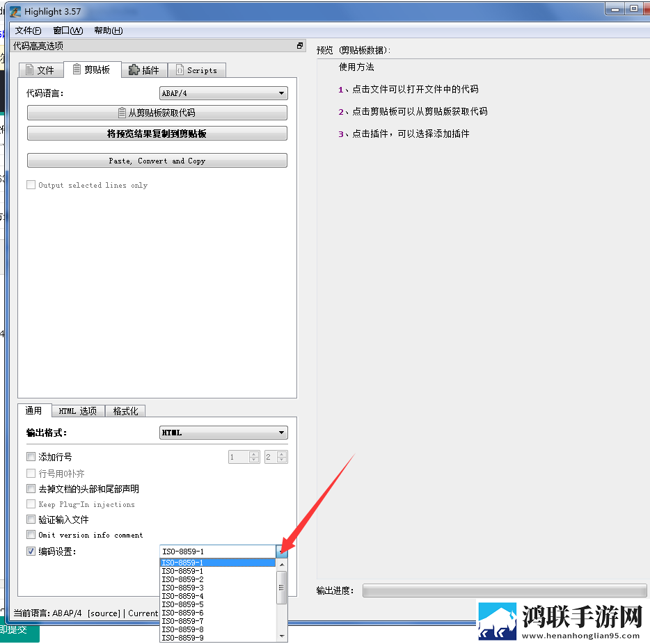Image resolution: width=650 pixels, height=644 pixels.
Task: Click preview line 点击剪贴板可以从剪贴版获取代码
Action: click(420, 111)
